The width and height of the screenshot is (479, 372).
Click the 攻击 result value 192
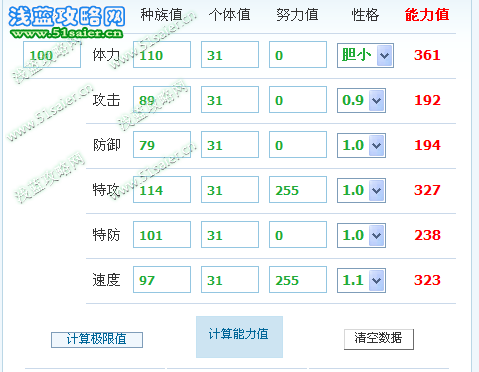click(427, 100)
